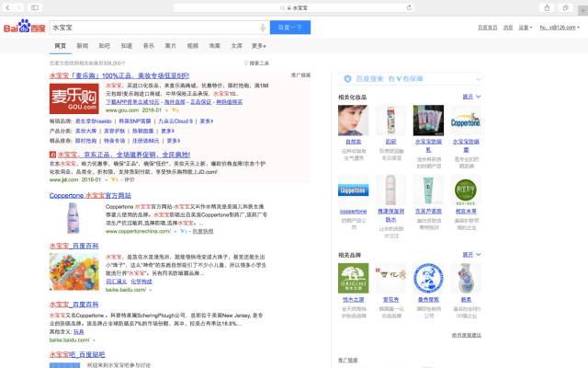Click the 麦乐购 GOU.com red logo
The width and height of the screenshot is (588, 368).
coord(74,98)
